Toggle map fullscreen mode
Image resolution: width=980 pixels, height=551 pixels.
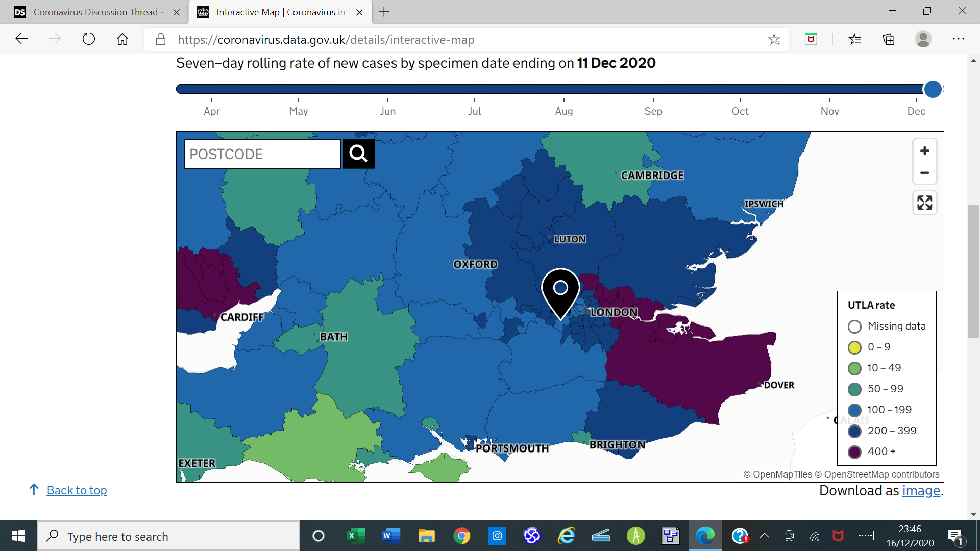point(924,203)
